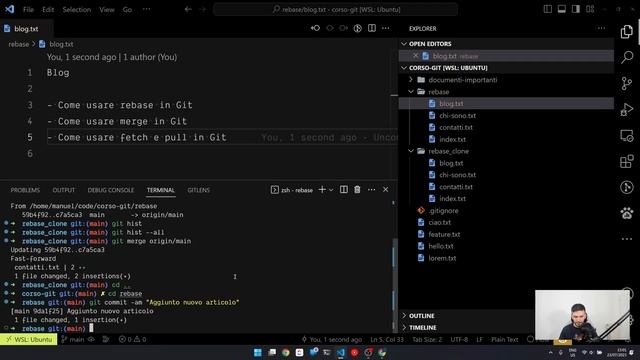Close the terminal panel
The width and height of the screenshot is (640, 360).
(x=385, y=190)
